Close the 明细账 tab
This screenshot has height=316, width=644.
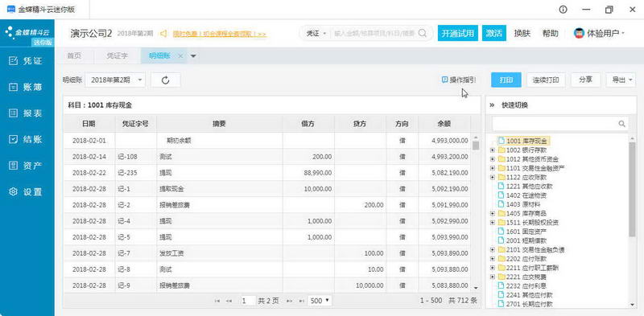(x=180, y=56)
